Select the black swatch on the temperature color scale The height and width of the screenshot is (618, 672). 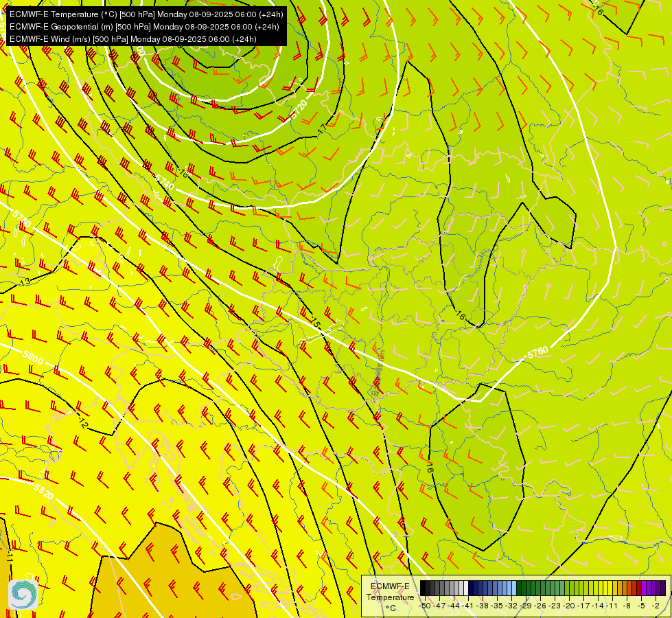pyautogui.click(x=423, y=588)
